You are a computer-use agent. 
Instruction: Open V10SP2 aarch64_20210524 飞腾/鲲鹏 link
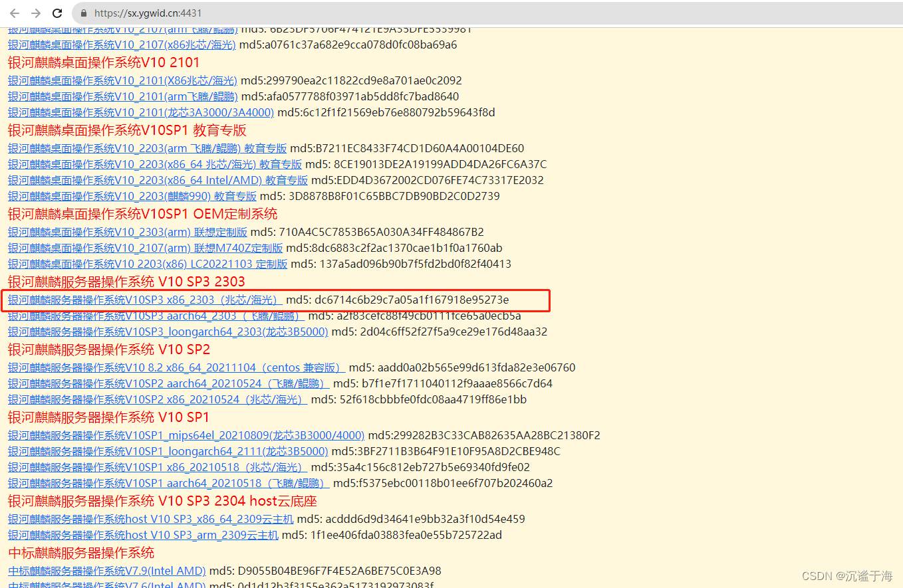(x=168, y=383)
